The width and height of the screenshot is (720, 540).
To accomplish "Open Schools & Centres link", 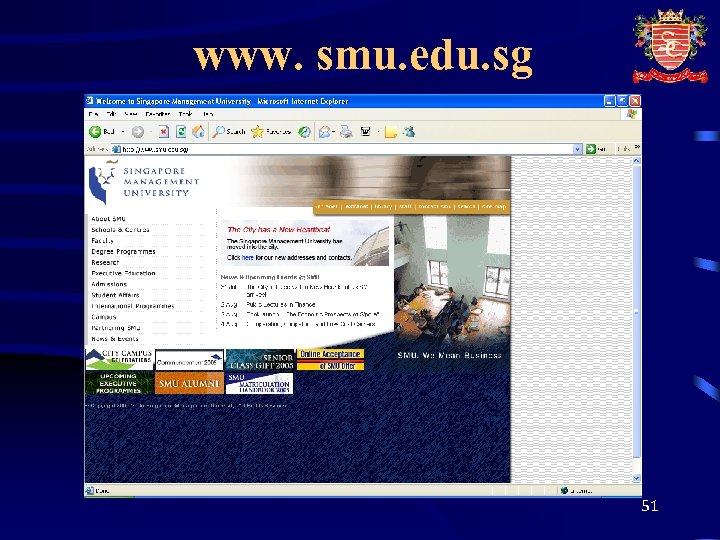I will [x=120, y=230].
